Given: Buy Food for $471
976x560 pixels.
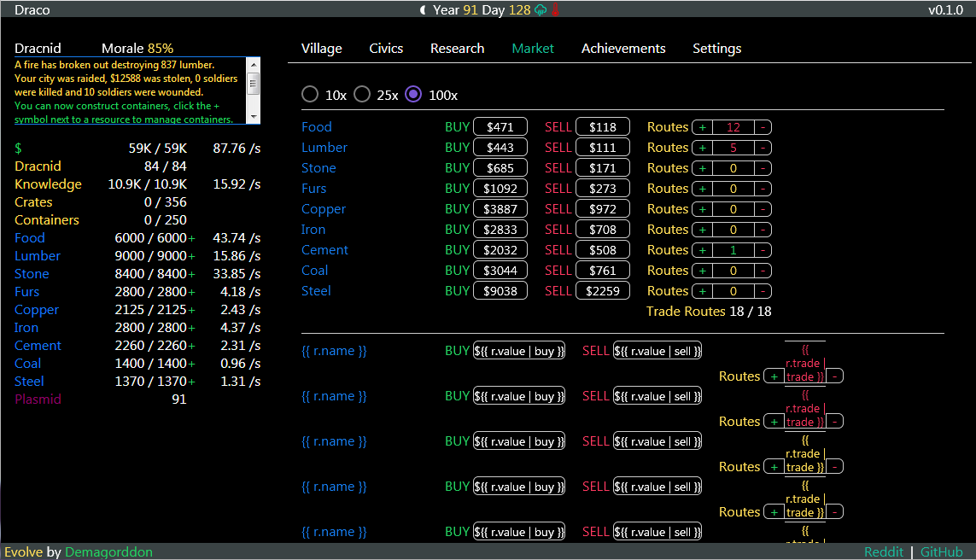Looking at the screenshot, I should pos(500,126).
